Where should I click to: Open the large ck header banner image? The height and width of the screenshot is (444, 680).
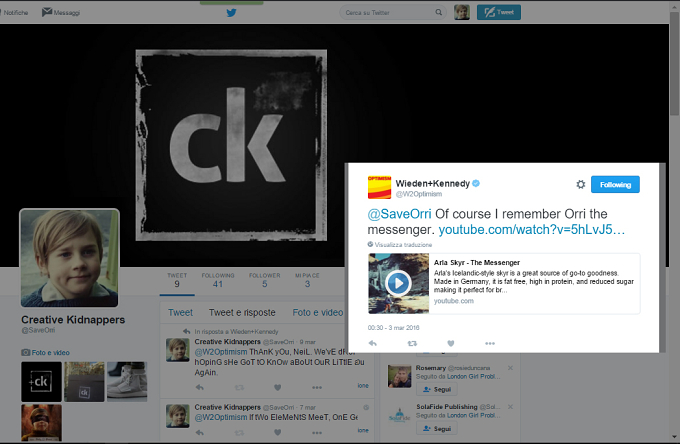click(x=231, y=145)
